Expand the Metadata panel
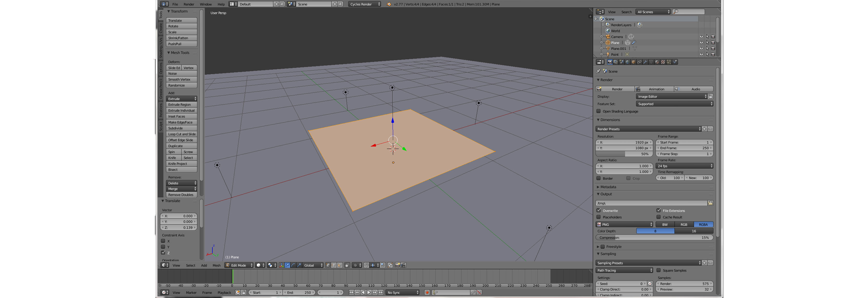This screenshot has width=868, height=298. pyautogui.click(x=608, y=187)
